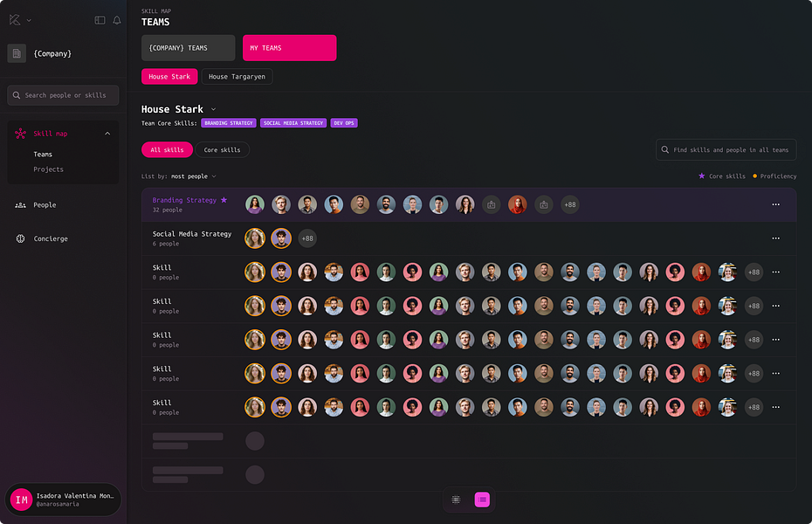Click the +88 overflow on Branding Strategy row

click(570, 204)
